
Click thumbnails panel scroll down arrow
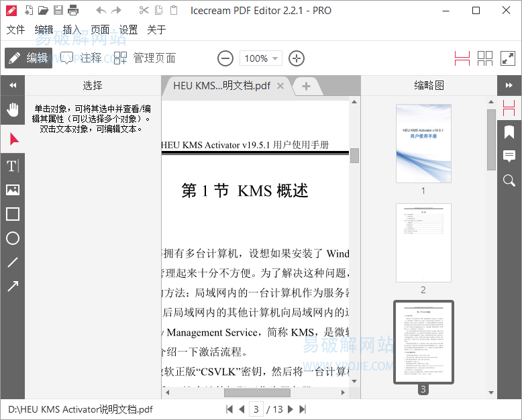click(x=491, y=392)
